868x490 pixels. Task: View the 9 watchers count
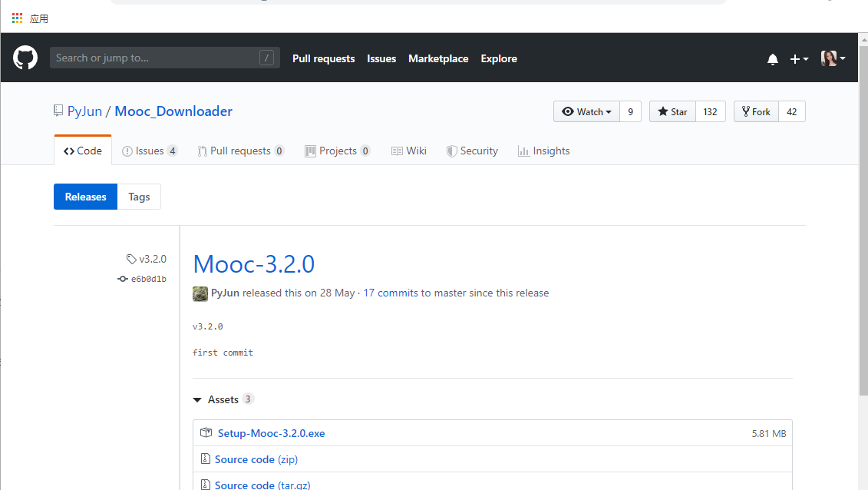pos(630,111)
